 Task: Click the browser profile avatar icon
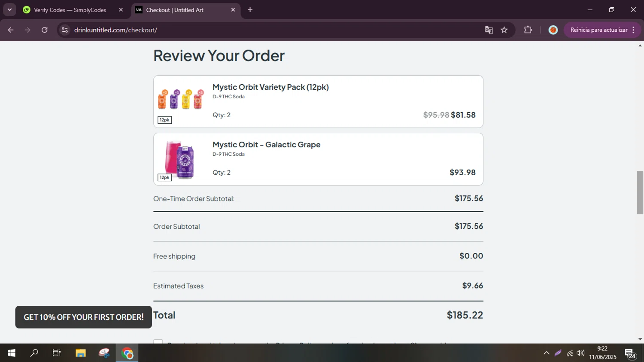553,30
